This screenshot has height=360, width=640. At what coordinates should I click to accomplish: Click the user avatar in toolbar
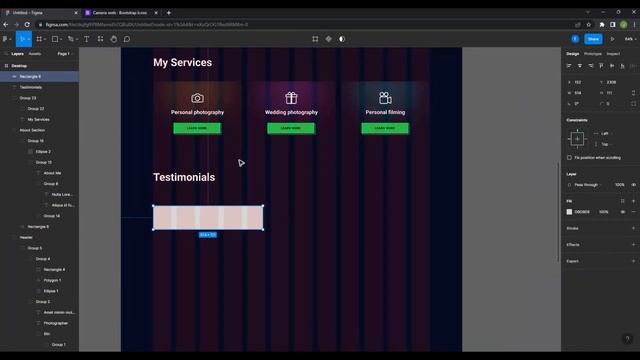click(x=575, y=39)
